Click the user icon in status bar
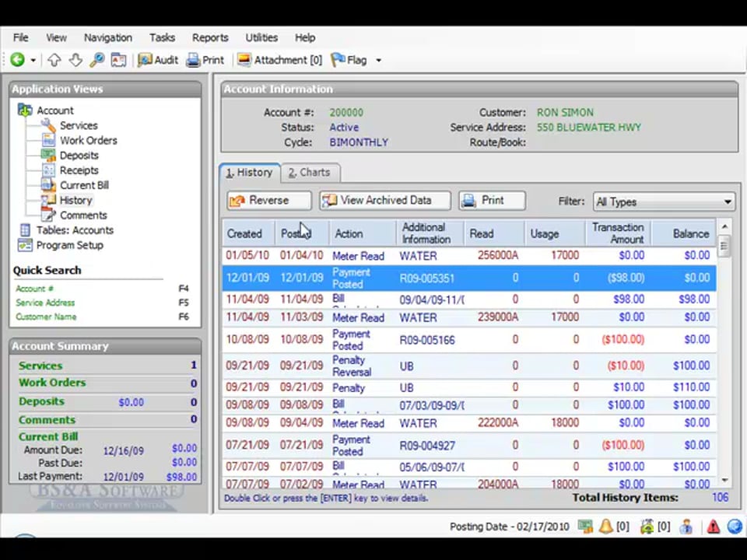Screen dimensions: 747x560 [x=686, y=527]
